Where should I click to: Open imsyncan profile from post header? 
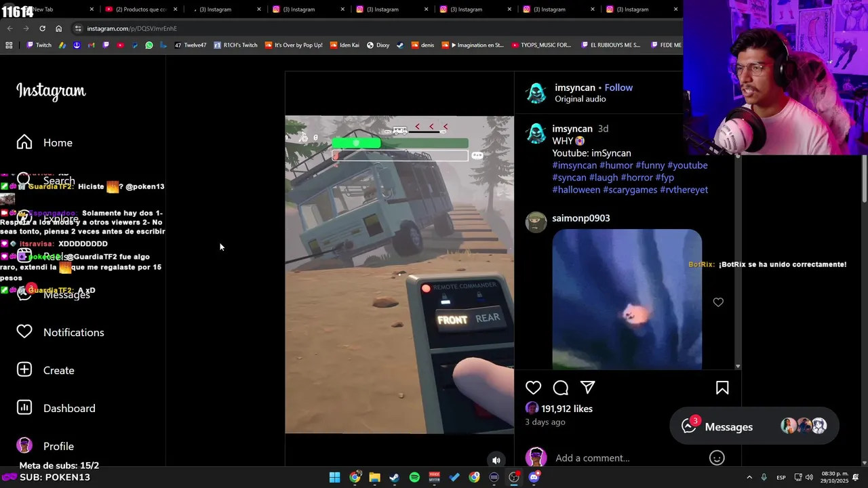coord(575,87)
